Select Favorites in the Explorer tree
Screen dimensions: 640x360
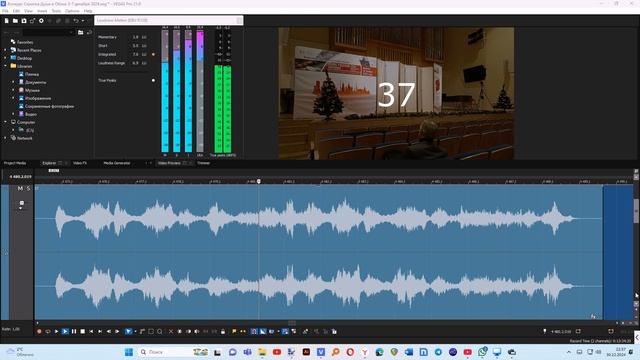(x=25, y=42)
